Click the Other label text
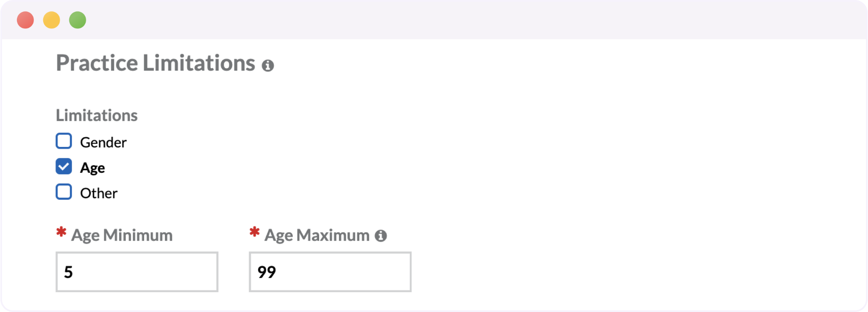Screen dimensions: 868x312 pyautogui.click(x=99, y=193)
